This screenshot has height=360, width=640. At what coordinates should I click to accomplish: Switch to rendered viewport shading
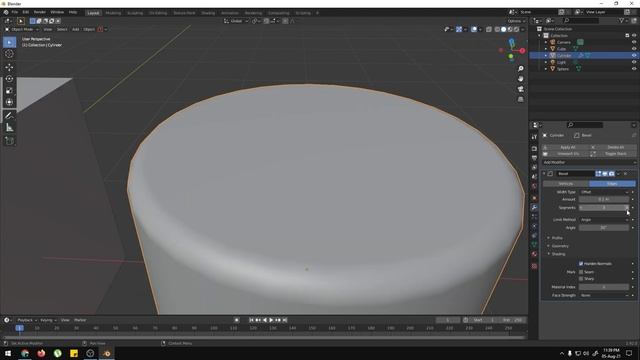click(x=516, y=29)
